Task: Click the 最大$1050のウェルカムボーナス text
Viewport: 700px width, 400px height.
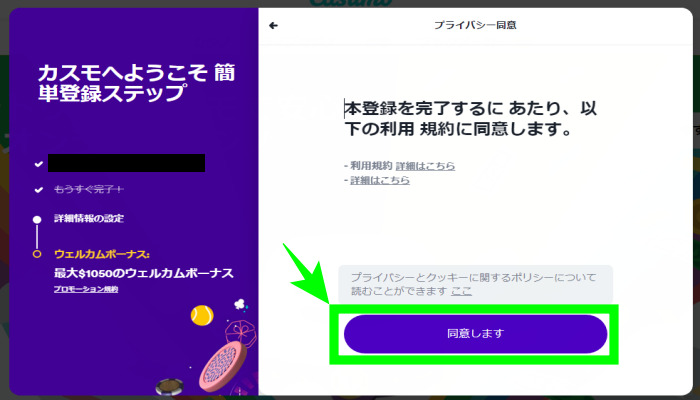Action: pyautogui.click(x=144, y=273)
